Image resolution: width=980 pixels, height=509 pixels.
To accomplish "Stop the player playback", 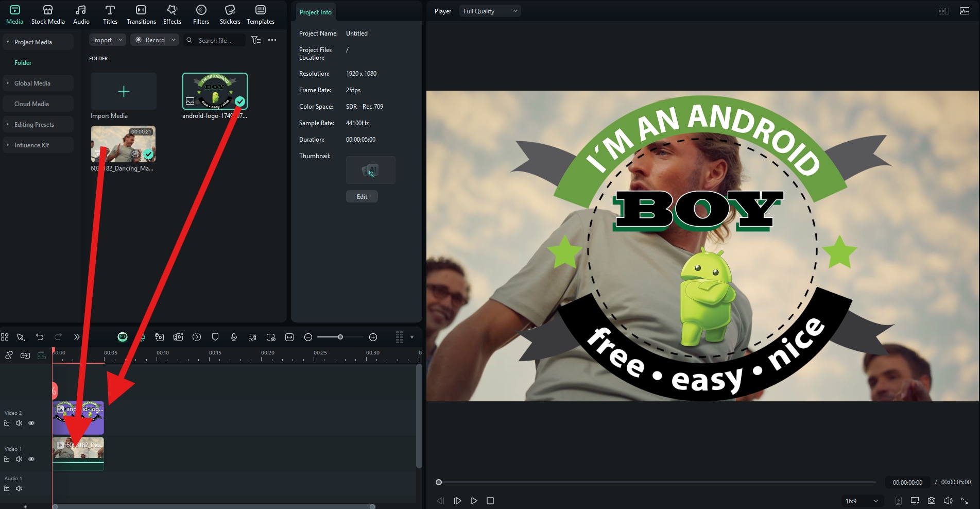I will click(x=490, y=501).
